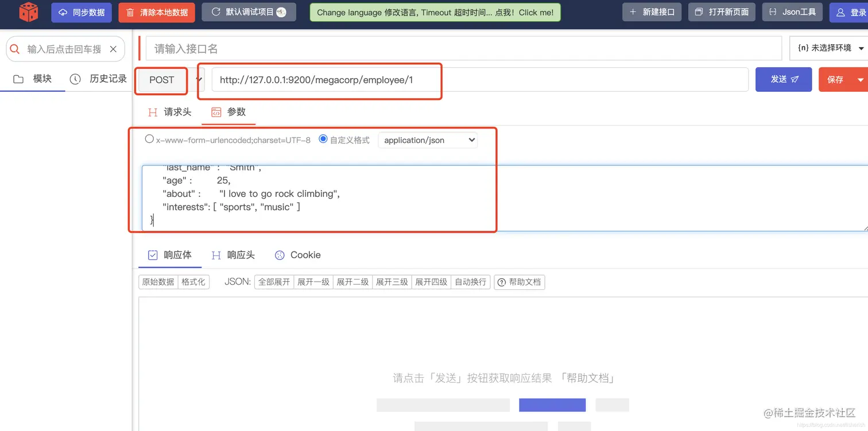Clear the sidebar search with X icon

113,49
